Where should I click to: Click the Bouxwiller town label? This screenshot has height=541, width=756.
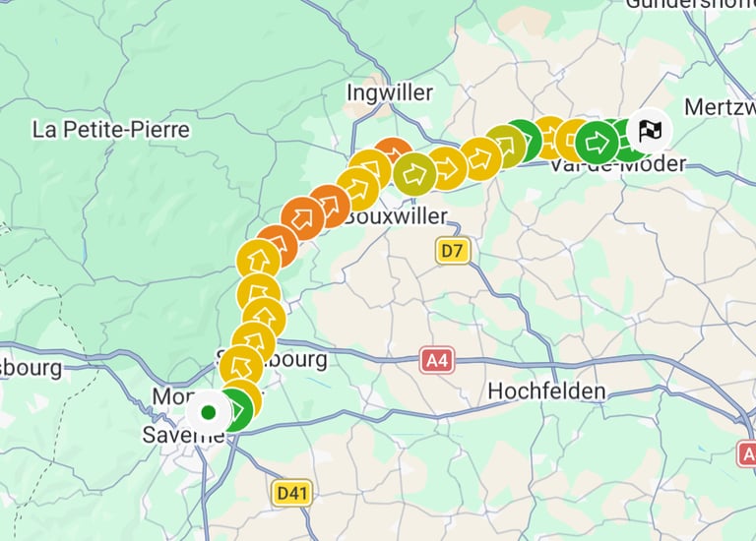tap(397, 215)
